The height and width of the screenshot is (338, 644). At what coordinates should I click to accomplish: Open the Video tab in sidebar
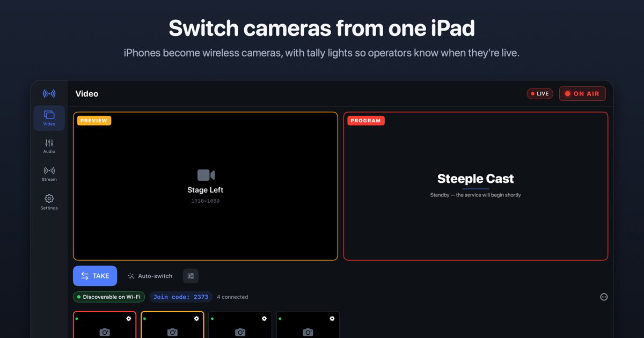(49, 118)
